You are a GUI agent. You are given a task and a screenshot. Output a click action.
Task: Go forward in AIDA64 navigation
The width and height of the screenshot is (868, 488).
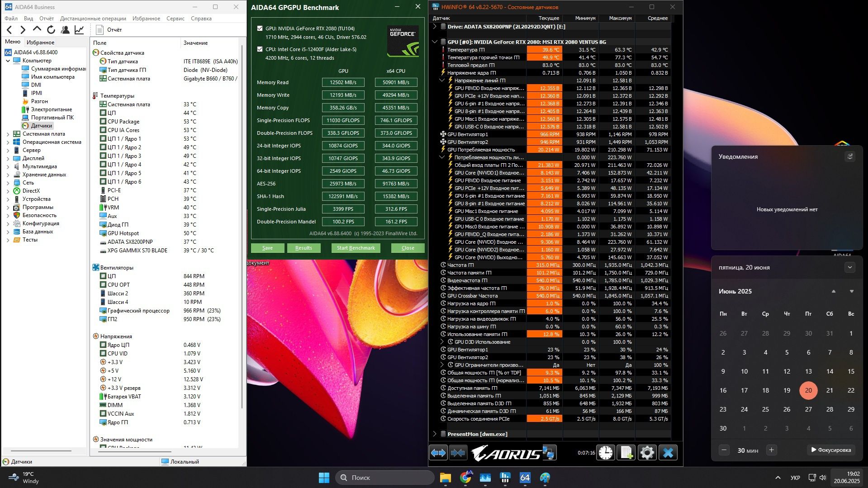tap(23, 30)
